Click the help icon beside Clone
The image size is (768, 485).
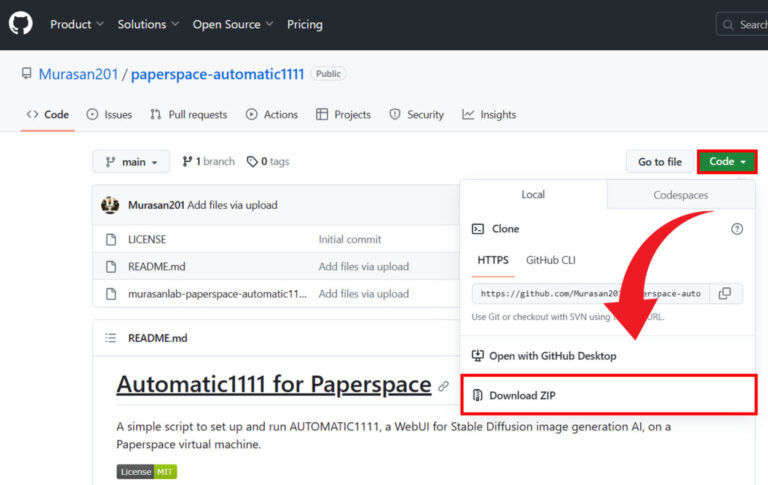click(x=737, y=229)
